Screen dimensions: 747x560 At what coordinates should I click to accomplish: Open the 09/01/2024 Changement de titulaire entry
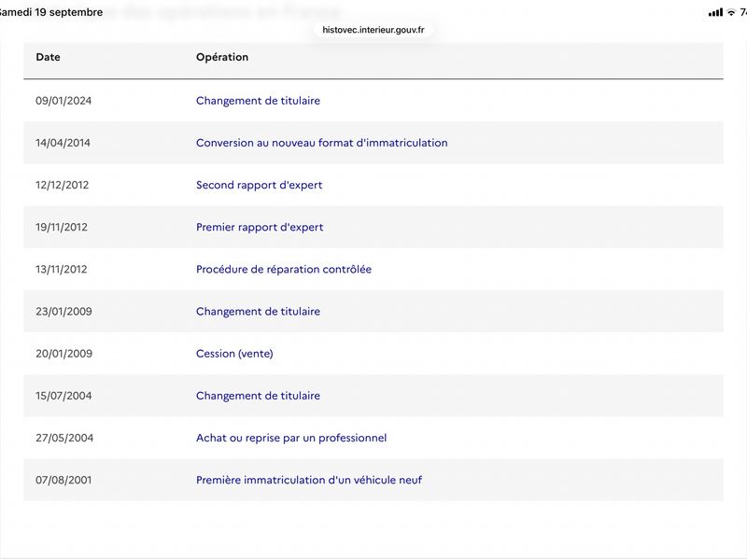(x=258, y=101)
